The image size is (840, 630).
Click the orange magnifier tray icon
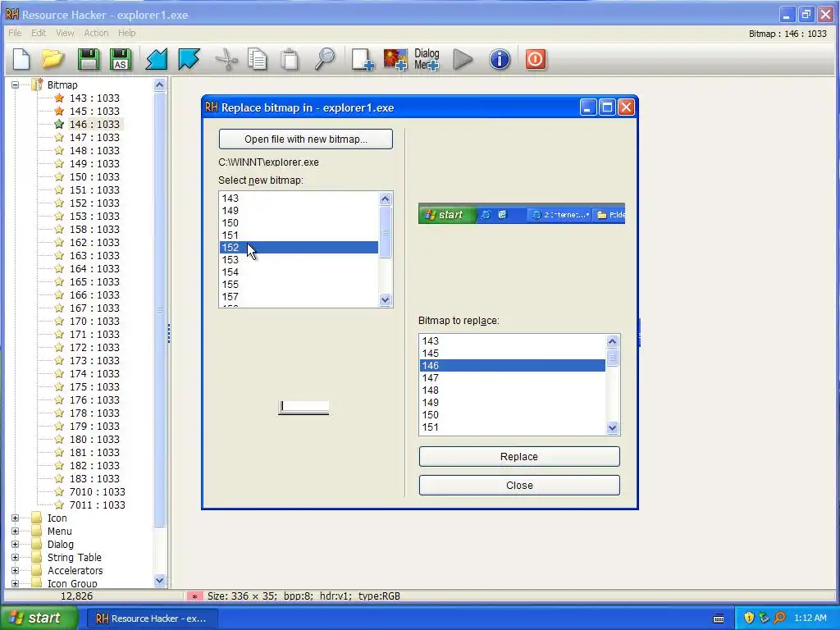pyautogui.click(x=779, y=618)
